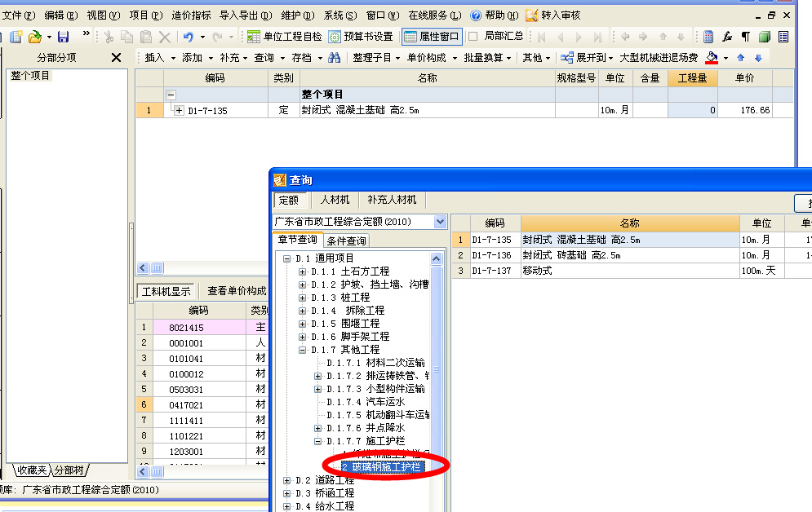Save the project with floppy disk icon
Screen dimensions: 812x512
(63, 37)
